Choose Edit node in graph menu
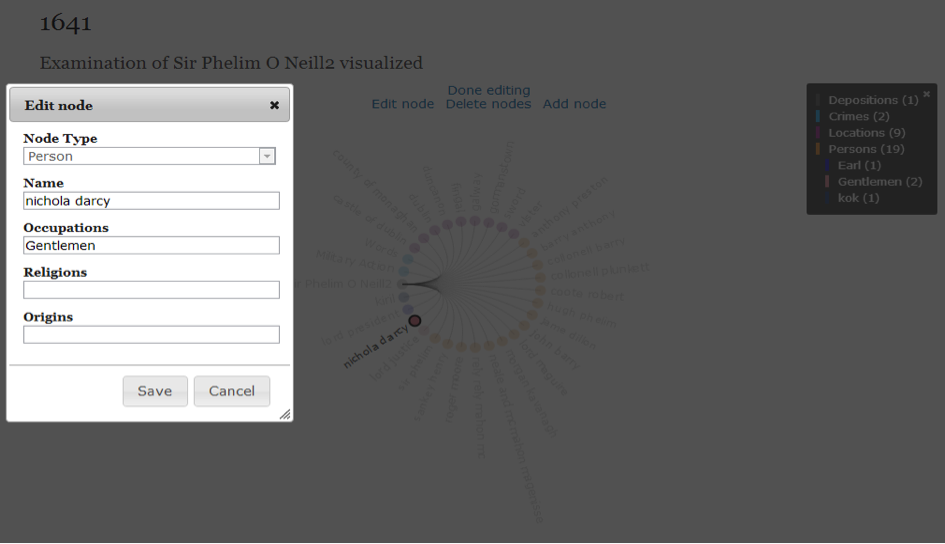Screen dimensions: 945x544 [403, 104]
